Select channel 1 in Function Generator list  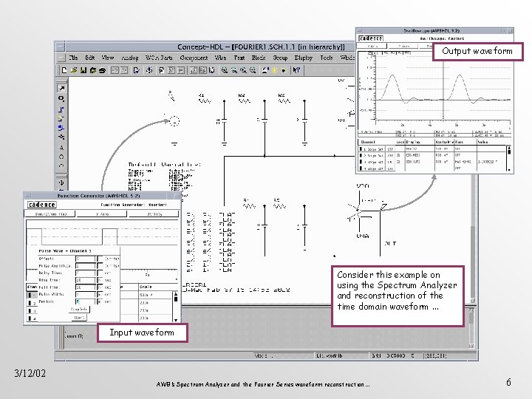(33, 295)
